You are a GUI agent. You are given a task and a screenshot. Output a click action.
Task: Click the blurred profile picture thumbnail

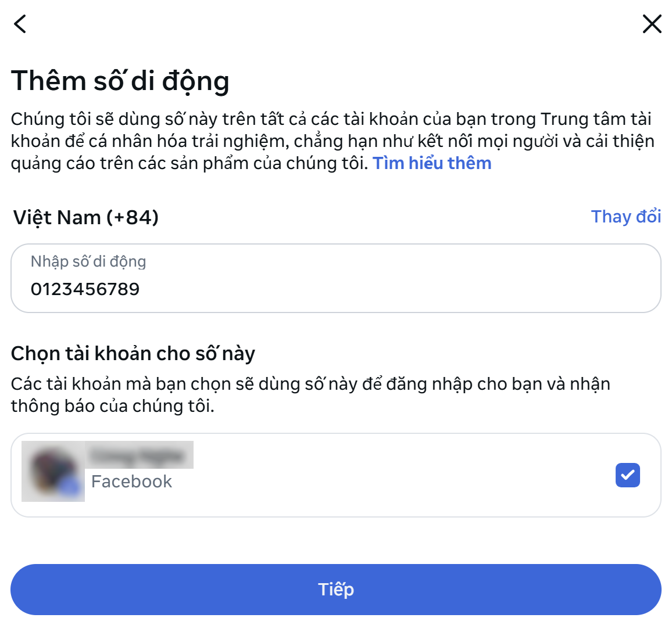(x=53, y=471)
